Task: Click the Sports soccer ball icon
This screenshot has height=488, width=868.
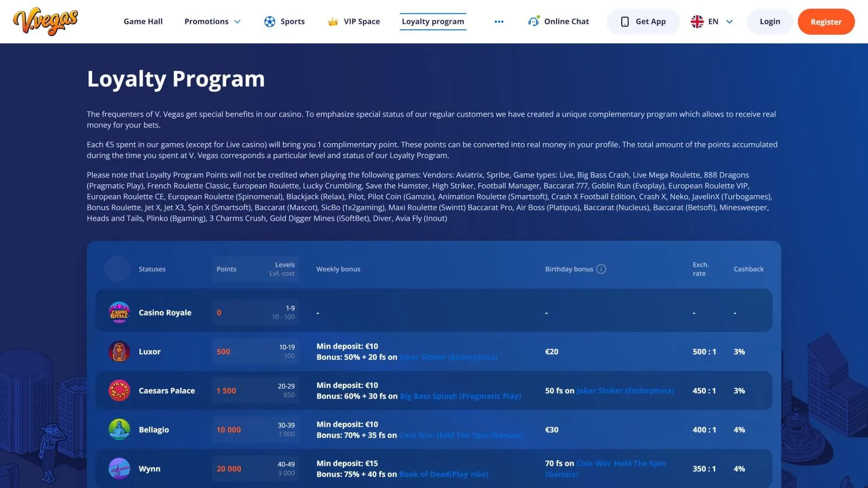Action: pyautogui.click(x=270, y=22)
